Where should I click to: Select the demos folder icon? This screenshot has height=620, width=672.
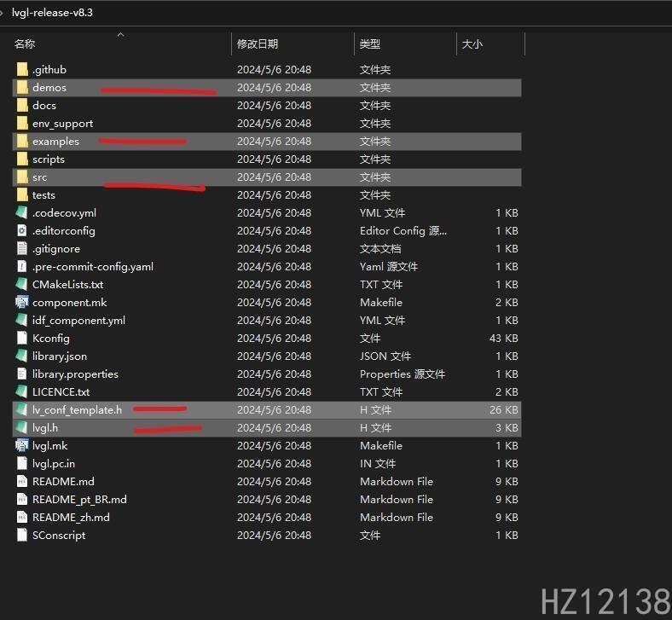pyautogui.click(x=22, y=87)
